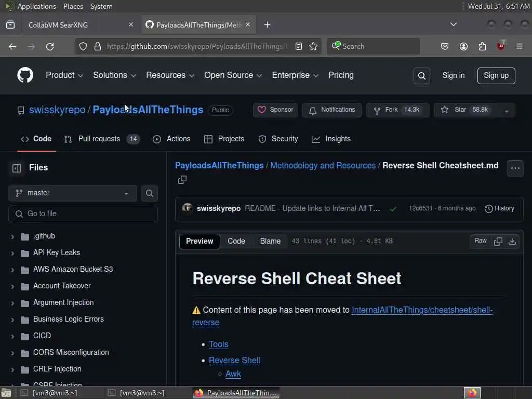
Task: Open the Applications menu in top panel
Action: coord(37,6)
